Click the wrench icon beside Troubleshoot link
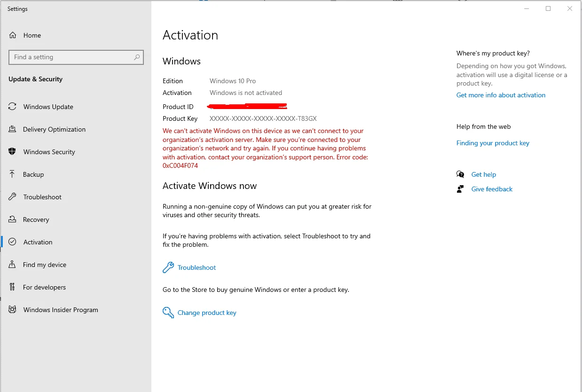Viewport: 582px width, 392px height. pyautogui.click(x=168, y=267)
